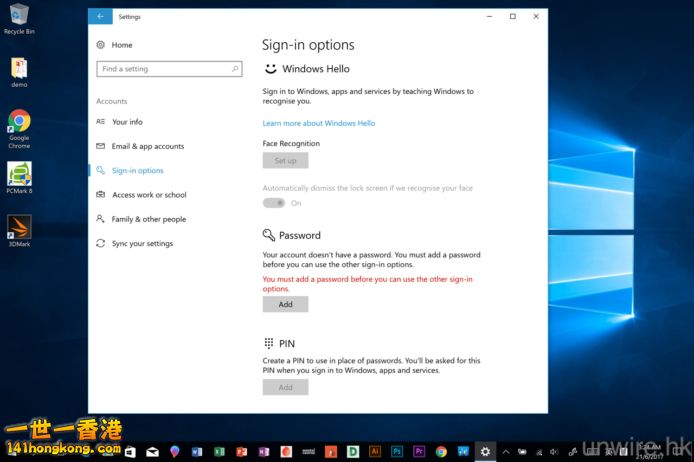This screenshot has width=694, height=462.
Task: Toggle automatically dismiss lock screen switch
Action: click(x=274, y=203)
